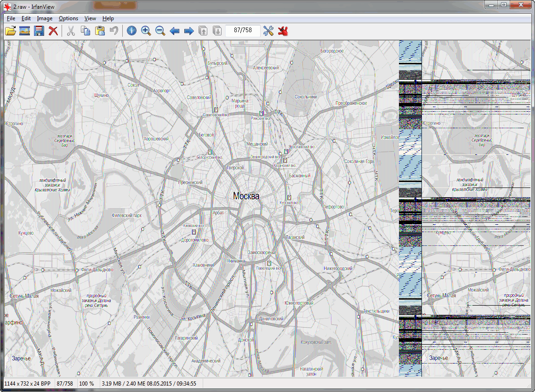Paste from clipboard using the toolbar icon
535x392 pixels.
click(100, 31)
